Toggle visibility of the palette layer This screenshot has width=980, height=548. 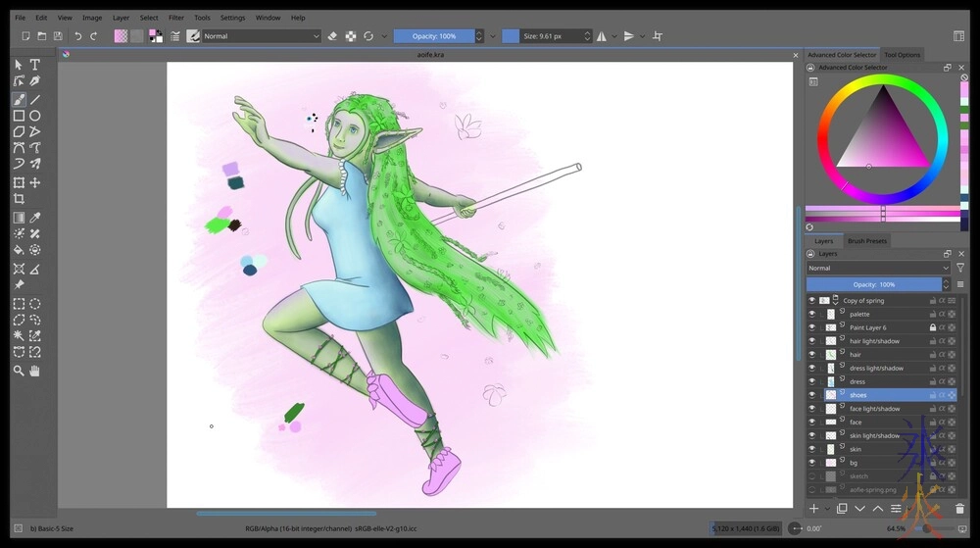click(x=811, y=315)
